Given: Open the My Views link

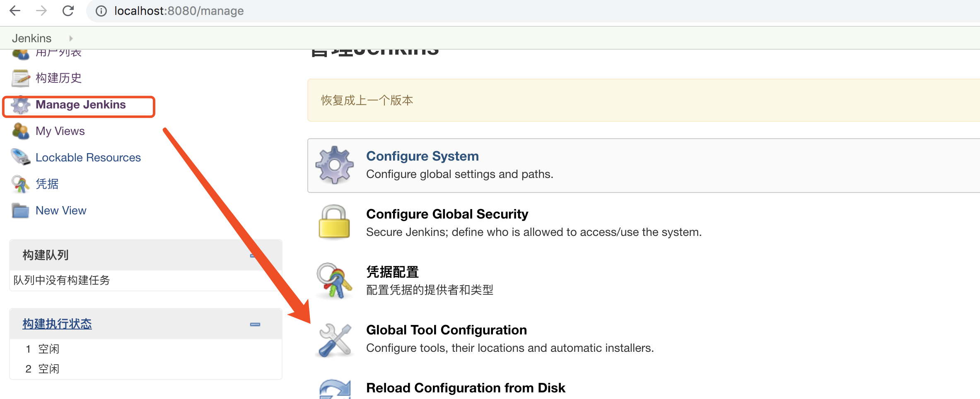Looking at the screenshot, I should point(60,131).
